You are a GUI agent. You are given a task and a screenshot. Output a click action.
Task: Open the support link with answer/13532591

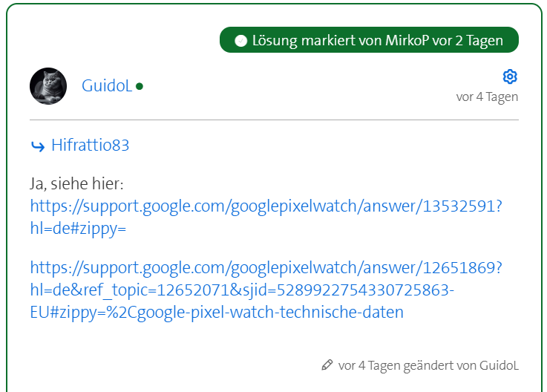(x=266, y=206)
